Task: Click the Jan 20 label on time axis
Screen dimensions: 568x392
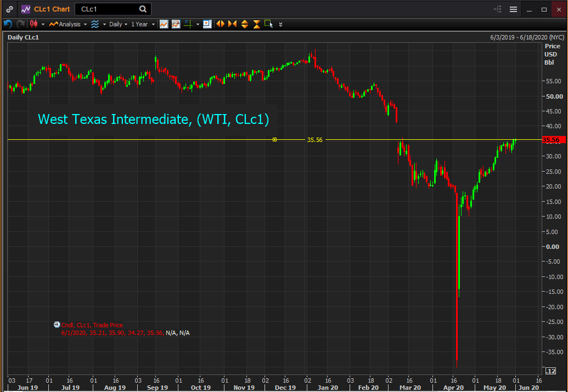Action: click(328, 387)
